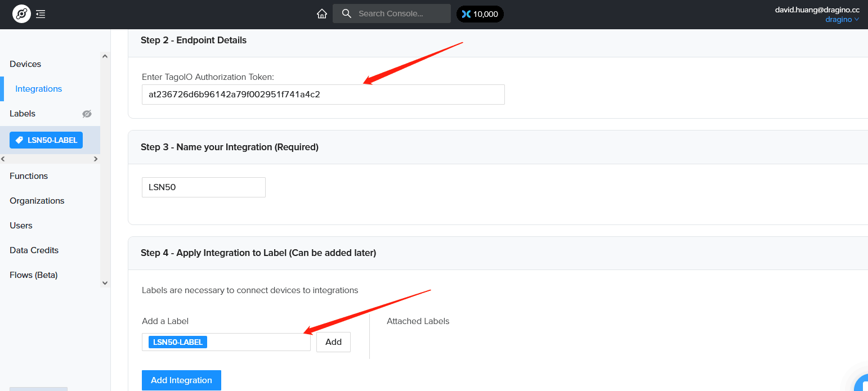The image size is (868, 391).
Task: Click the Step 2 - Endpoint Details heading
Action: click(x=194, y=40)
